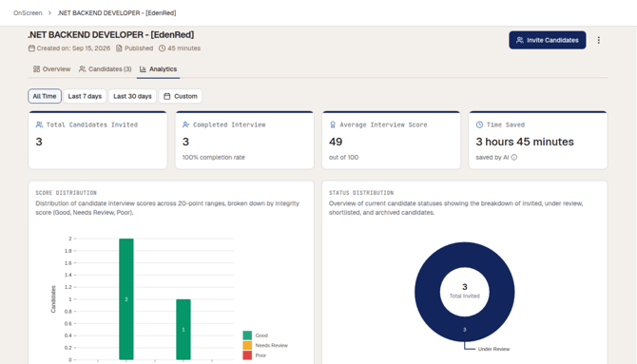637x364 pixels.
Task: Click the people icon in Total Candidates Invited
Action: pyautogui.click(x=39, y=125)
